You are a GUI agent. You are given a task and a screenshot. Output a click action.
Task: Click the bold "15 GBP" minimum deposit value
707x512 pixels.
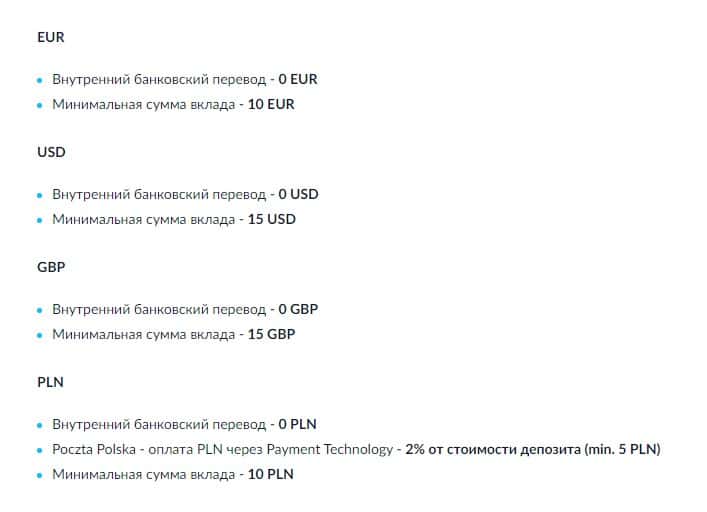pyautogui.click(x=272, y=334)
